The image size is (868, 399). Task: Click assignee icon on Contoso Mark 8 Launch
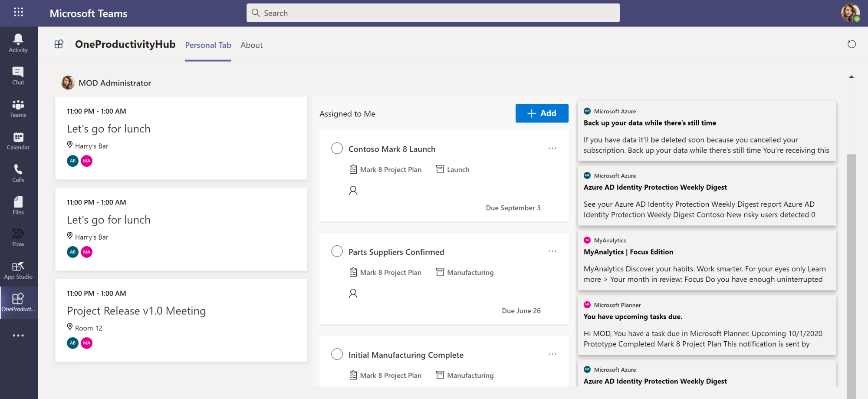pyautogui.click(x=353, y=191)
